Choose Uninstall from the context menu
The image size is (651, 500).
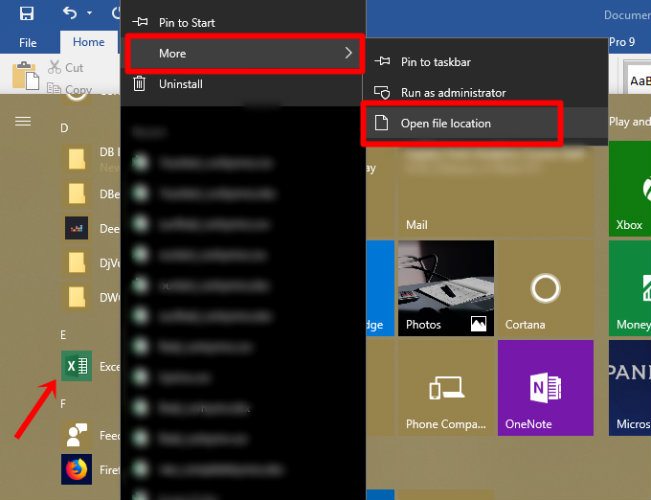(x=243, y=84)
